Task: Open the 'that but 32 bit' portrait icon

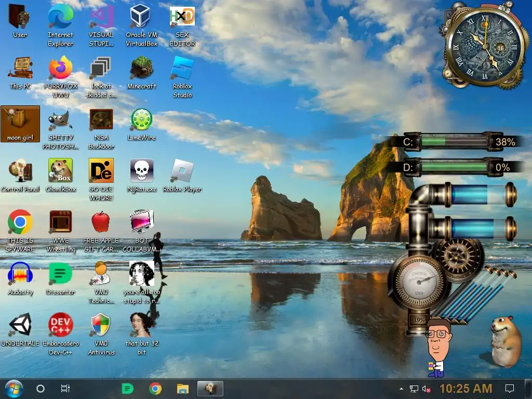Action: [x=142, y=334]
